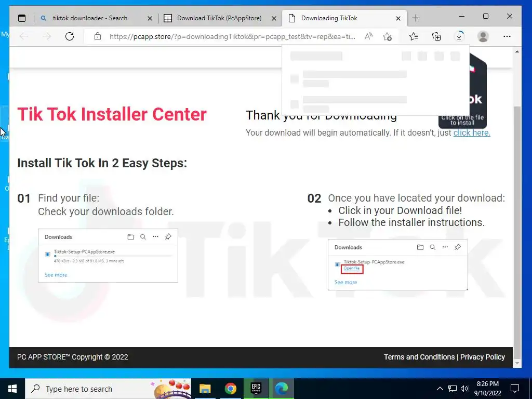Click the page scrollbar down arrow

pos(517,363)
